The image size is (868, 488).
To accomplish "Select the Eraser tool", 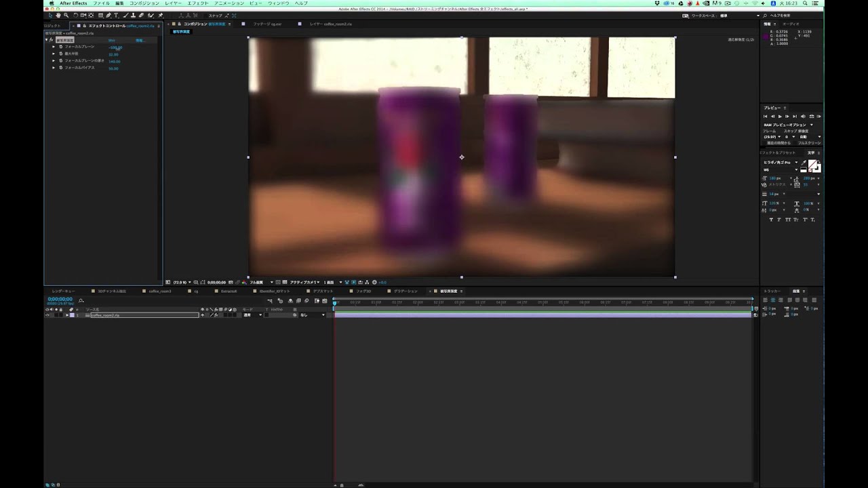I will pyautogui.click(x=141, y=15).
